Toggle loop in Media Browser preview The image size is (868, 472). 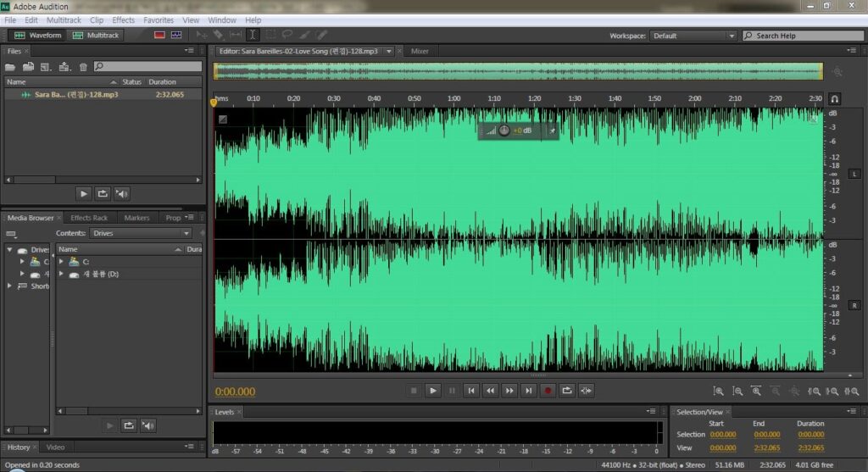[x=129, y=425]
